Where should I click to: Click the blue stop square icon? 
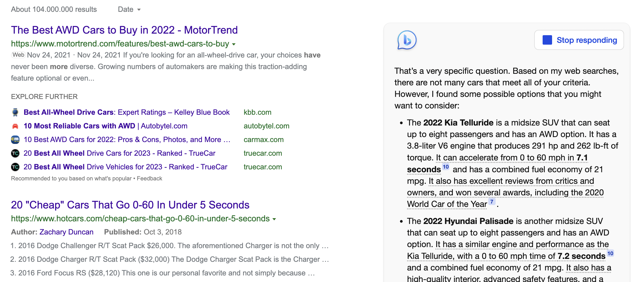click(x=547, y=40)
